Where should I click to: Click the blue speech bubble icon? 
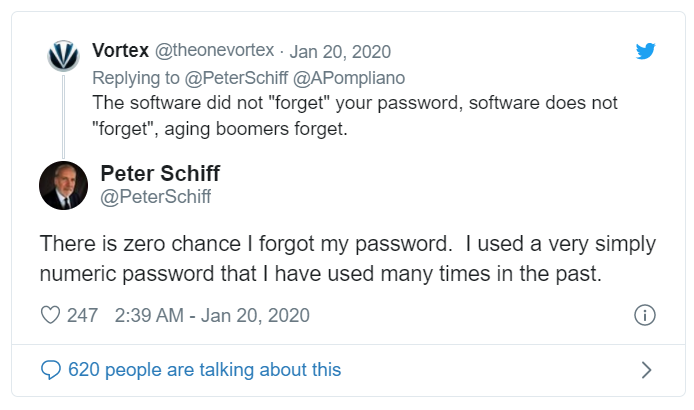(x=50, y=370)
